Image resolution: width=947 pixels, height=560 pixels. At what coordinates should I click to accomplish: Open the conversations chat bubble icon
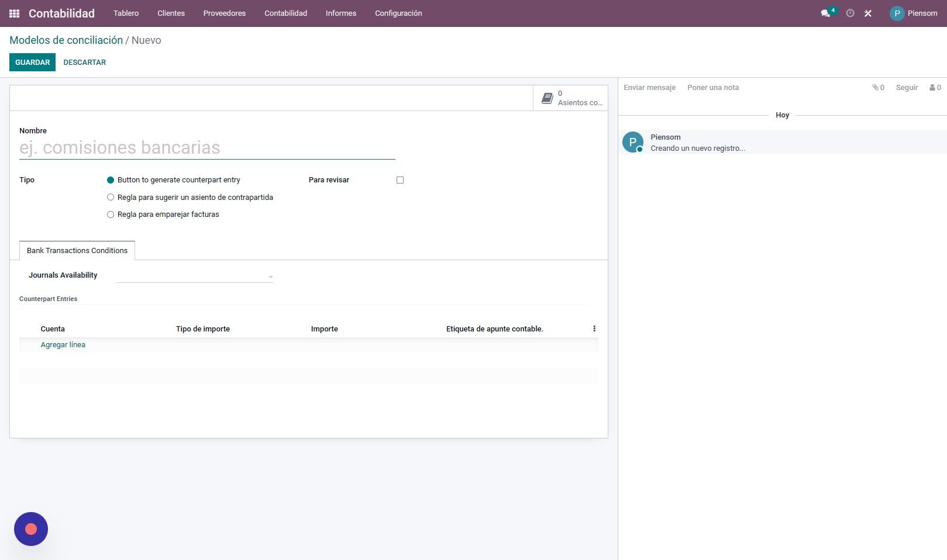tap(825, 13)
